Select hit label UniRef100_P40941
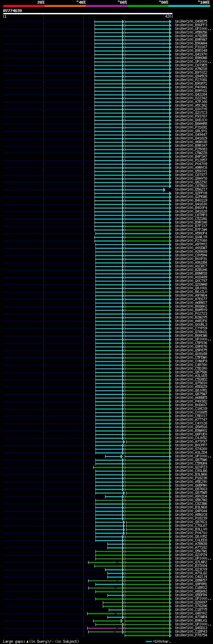This screenshot has width=213, height=644. click(191, 87)
